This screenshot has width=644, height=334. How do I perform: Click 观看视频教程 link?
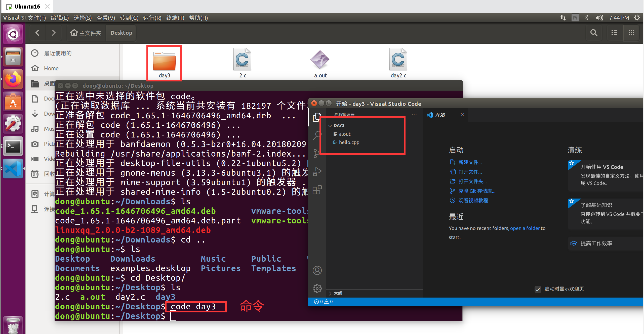coord(473,201)
